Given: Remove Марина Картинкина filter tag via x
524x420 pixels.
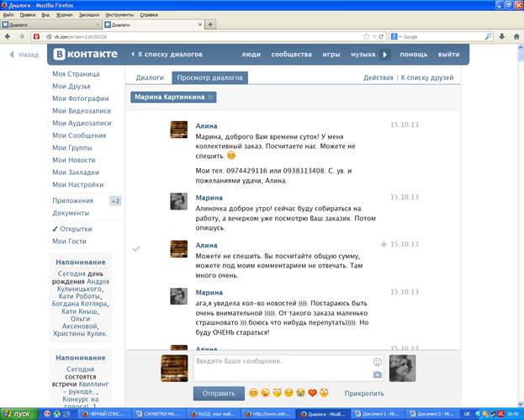Looking at the screenshot, I should tap(210, 98).
